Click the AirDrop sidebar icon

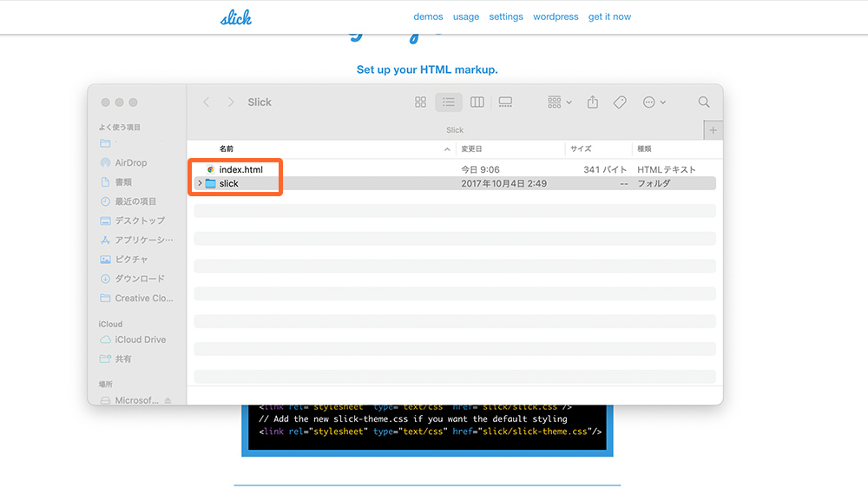click(105, 163)
